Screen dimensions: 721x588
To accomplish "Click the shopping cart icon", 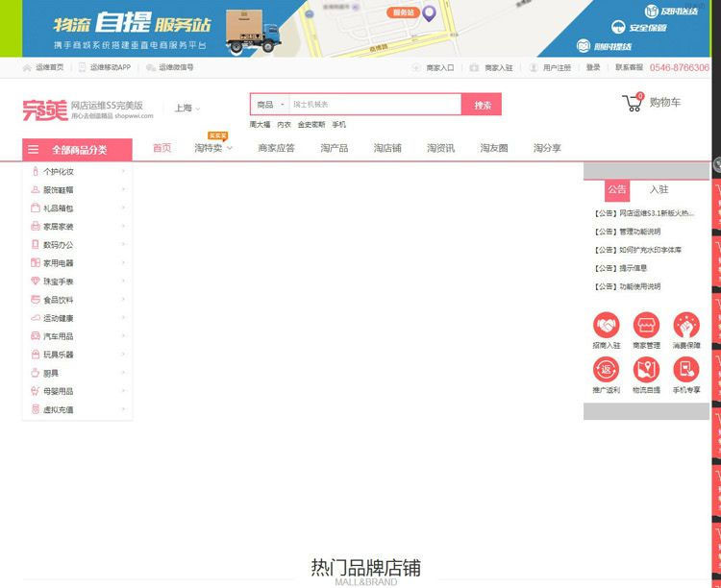I will tap(634, 102).
